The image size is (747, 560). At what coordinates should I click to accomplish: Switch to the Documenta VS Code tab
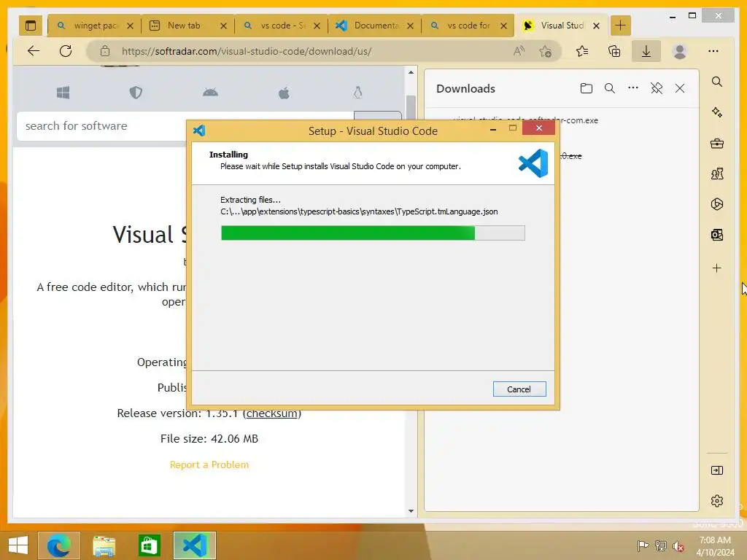point(374,26)
